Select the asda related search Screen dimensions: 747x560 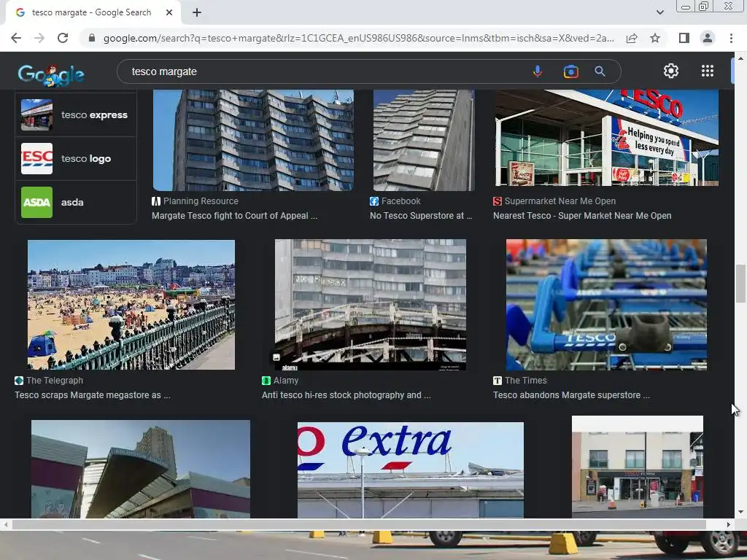pos(76,203)
